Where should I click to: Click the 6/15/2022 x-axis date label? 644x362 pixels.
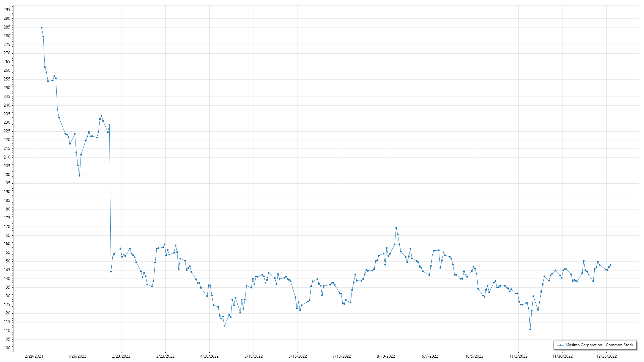click(x=298, y=356)
